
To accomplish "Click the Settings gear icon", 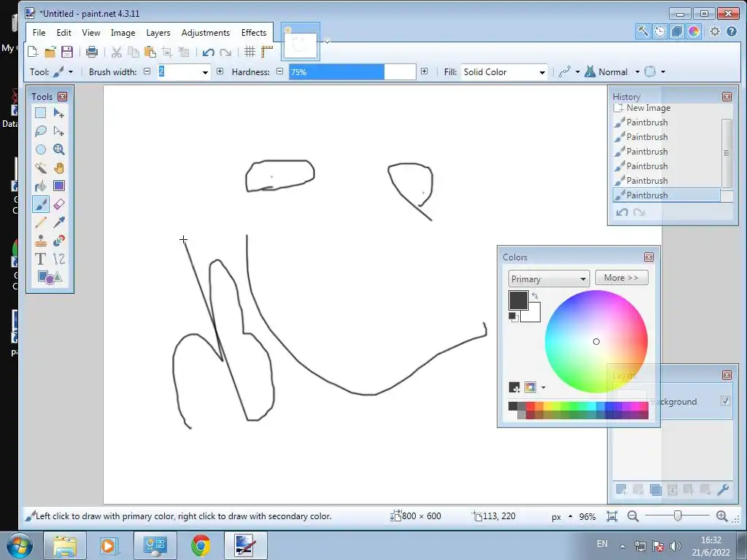I will click(715, 31).
